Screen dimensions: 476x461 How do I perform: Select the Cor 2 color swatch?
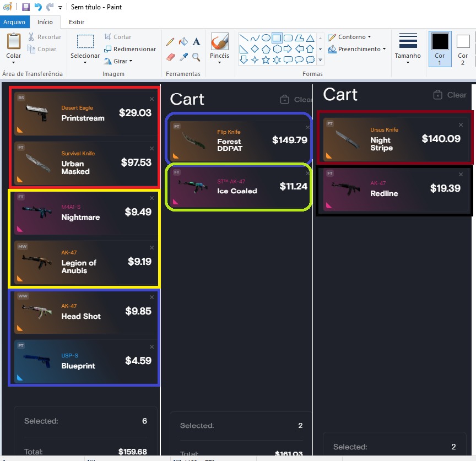(463, 48)
